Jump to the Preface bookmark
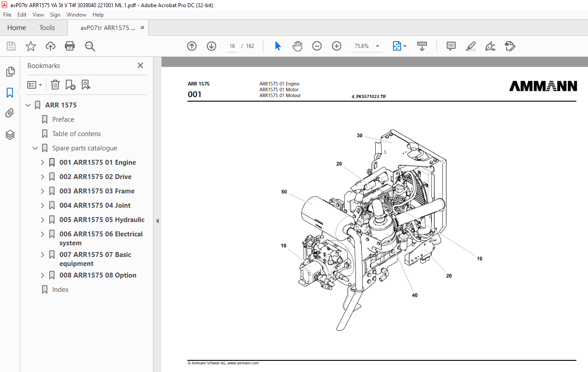The width and height of the screenshot is (588, 372). [63, 120]
